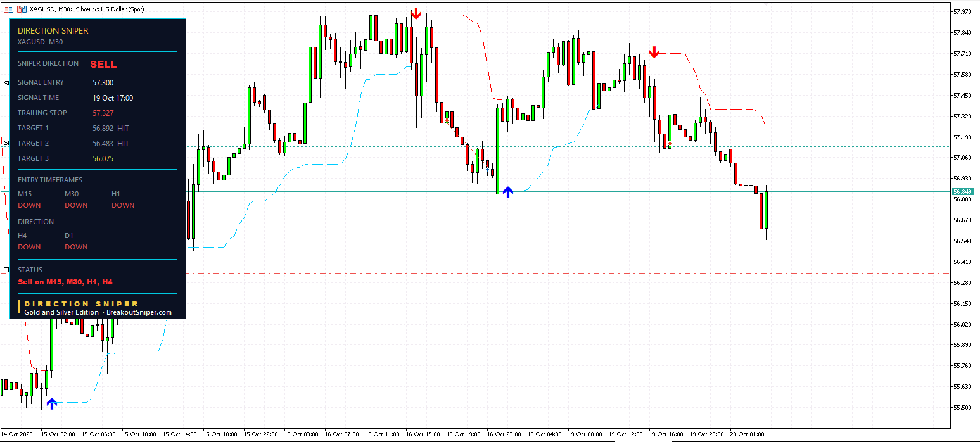Click 'DOWN' under the M30 timeframe
Screen dimensions: 980x442
[x=76, y=205]
